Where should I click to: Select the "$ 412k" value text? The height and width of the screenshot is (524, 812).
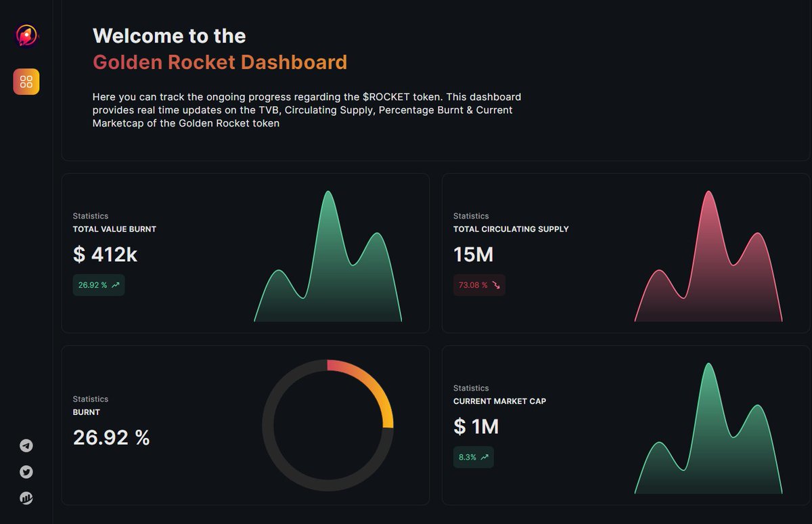[x=106, y=255]
